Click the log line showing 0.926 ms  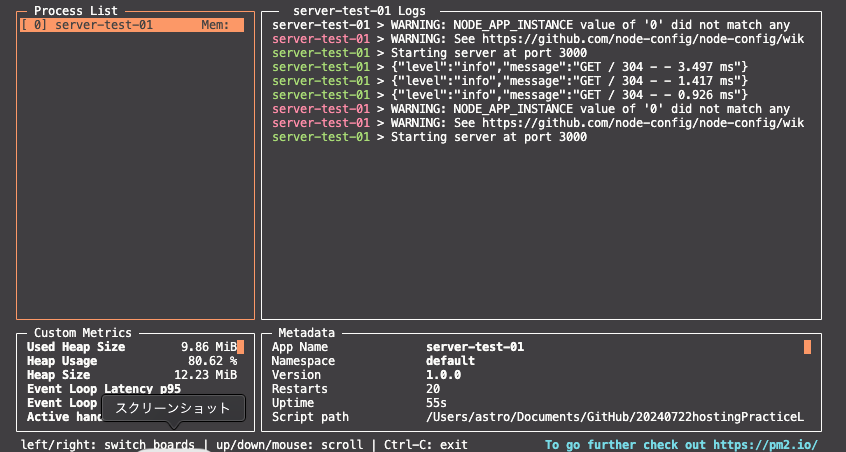[x=510, y=95]
